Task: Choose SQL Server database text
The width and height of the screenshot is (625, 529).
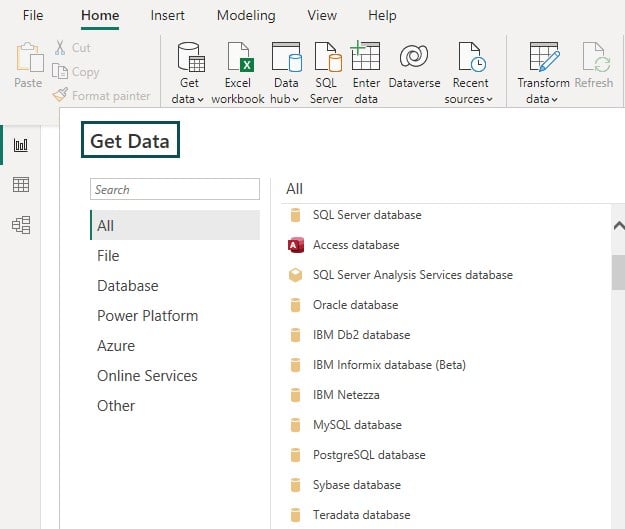Action: pos(367,215)
